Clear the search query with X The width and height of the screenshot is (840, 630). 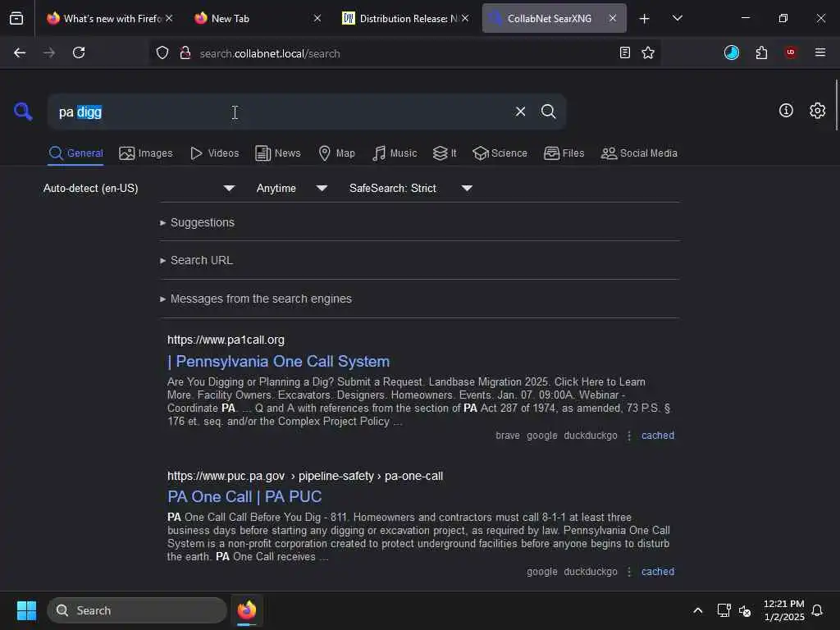coord(520,112)
